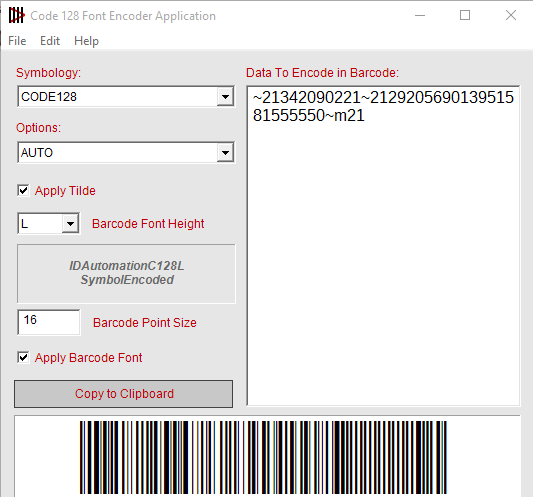Click the IDAutomationC128L SymbolEncoded font label

point(126,273)
